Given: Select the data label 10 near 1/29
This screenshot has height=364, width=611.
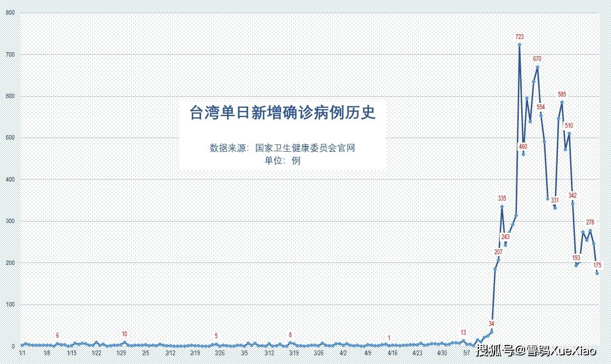Looking at the screenshot, I should click(x=124, y=334).
